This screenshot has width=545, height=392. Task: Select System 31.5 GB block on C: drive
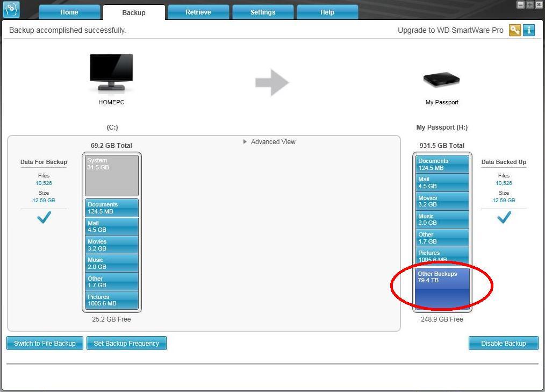[x=112, y=175]
